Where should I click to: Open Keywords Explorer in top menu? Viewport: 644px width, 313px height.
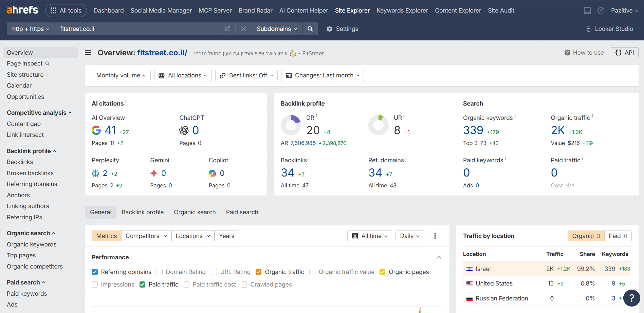pos(402,11)
